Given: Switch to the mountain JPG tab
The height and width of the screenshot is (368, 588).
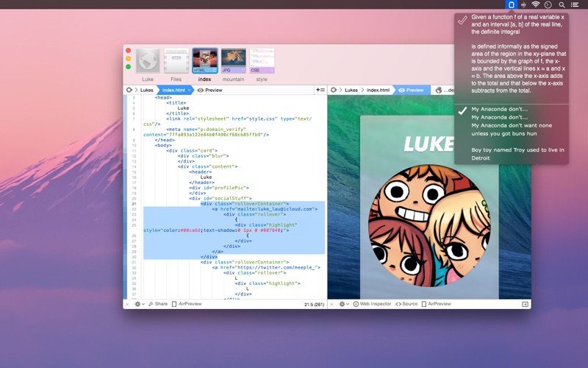Looking at the screenshot, I should click(233, 60).
